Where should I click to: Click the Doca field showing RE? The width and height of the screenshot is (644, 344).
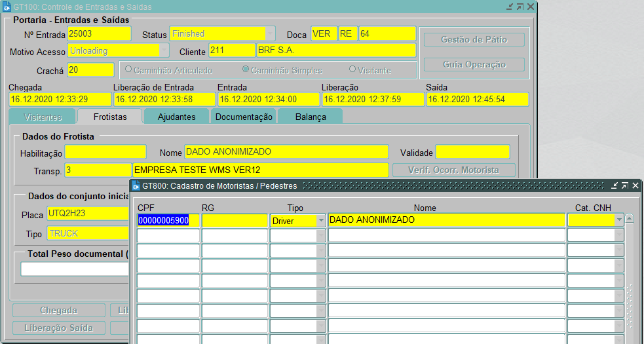point(348,33)
